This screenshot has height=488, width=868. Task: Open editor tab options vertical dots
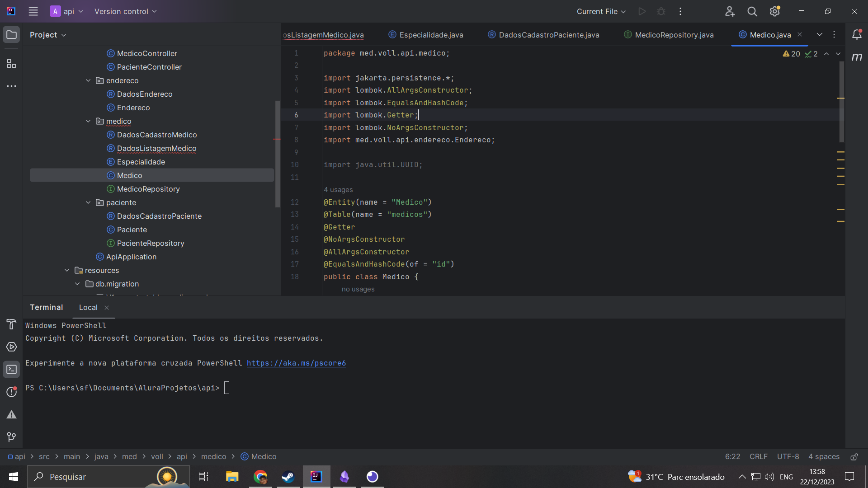[x=834, y=34]
